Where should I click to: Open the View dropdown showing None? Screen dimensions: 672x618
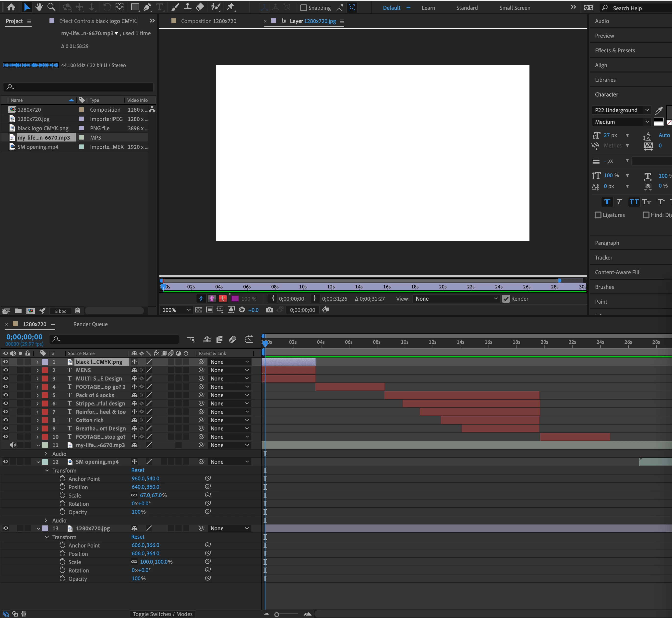pyautogui.click(x=456, y=299)
